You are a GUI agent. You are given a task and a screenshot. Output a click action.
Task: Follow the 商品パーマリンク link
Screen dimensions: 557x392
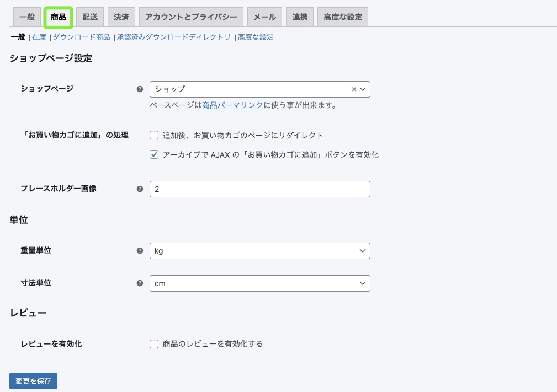coord(232,105)
